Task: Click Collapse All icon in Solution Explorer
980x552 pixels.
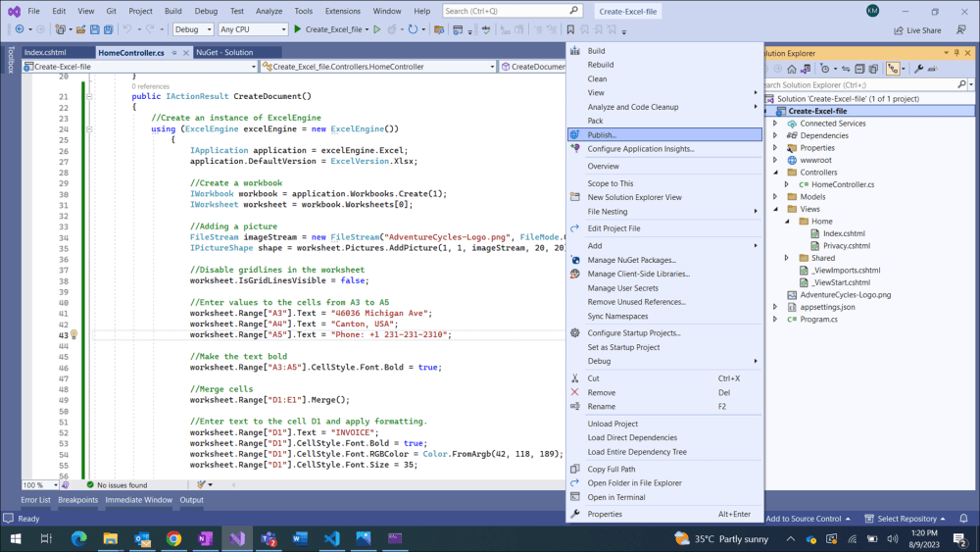Action: tap(859, 69)
